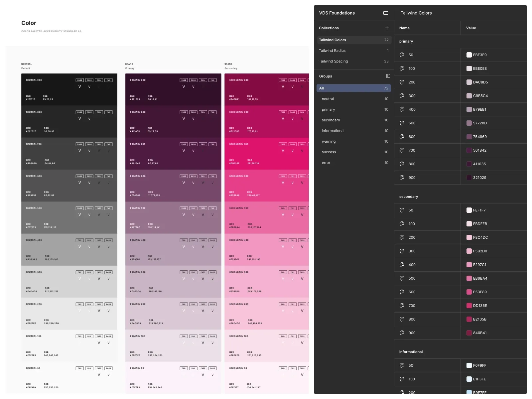Click the palette icon for primary 100
Viewport: 532px width, 399px height.
tap(402, 68)
